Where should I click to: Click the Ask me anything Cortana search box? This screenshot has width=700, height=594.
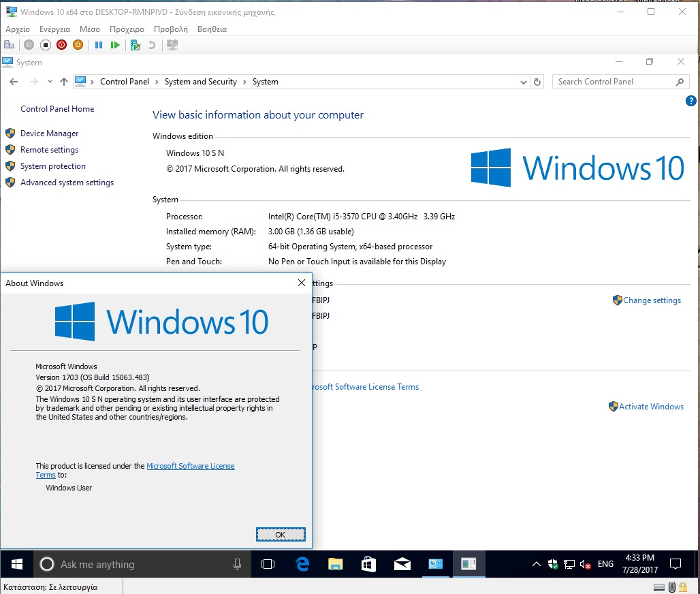tap(142, 565)
